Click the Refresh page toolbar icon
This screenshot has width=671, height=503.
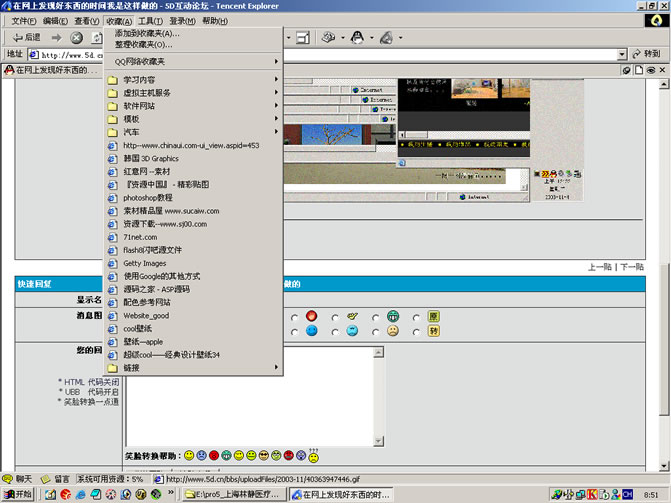pos(97,38)
